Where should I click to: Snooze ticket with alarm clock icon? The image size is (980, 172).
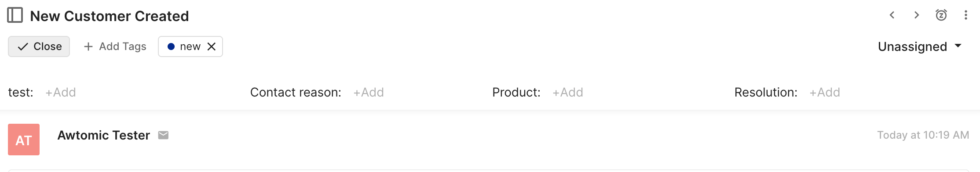[x=941, y=15]
